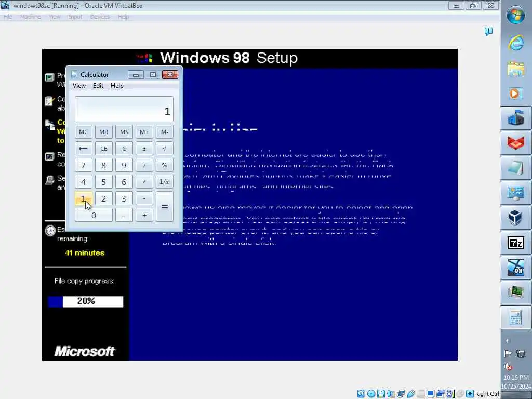Click the 1/x reciprocal button
The image size is (532, 399).
[165, 182]
